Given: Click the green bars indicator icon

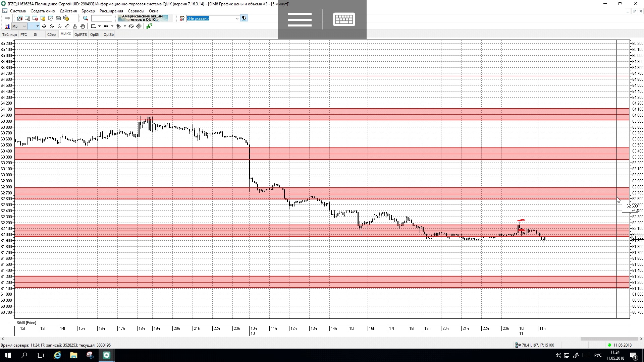Looking at the screenshot, I should tap(149, 26).
